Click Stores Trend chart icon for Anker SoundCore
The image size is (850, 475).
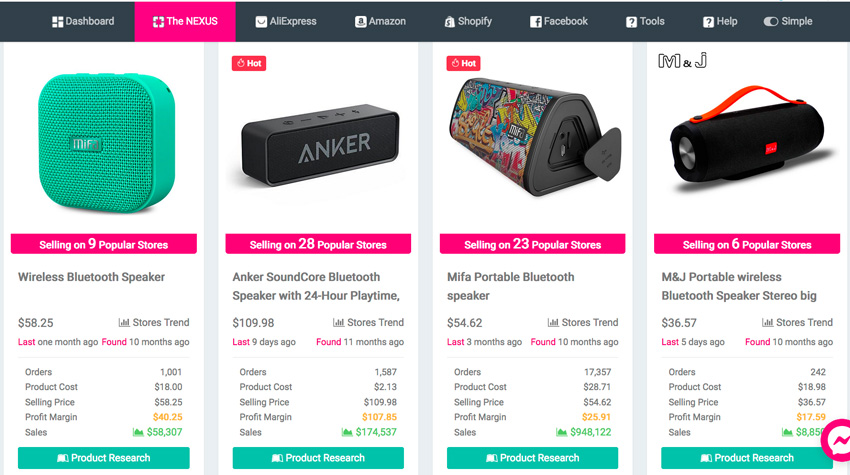click(x=339, y=323)
